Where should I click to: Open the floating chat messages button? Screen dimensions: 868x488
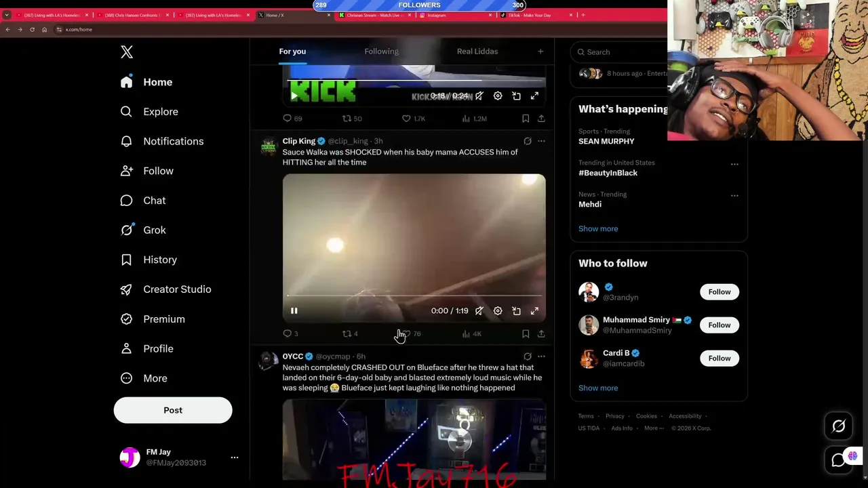(x=839, y=460)
